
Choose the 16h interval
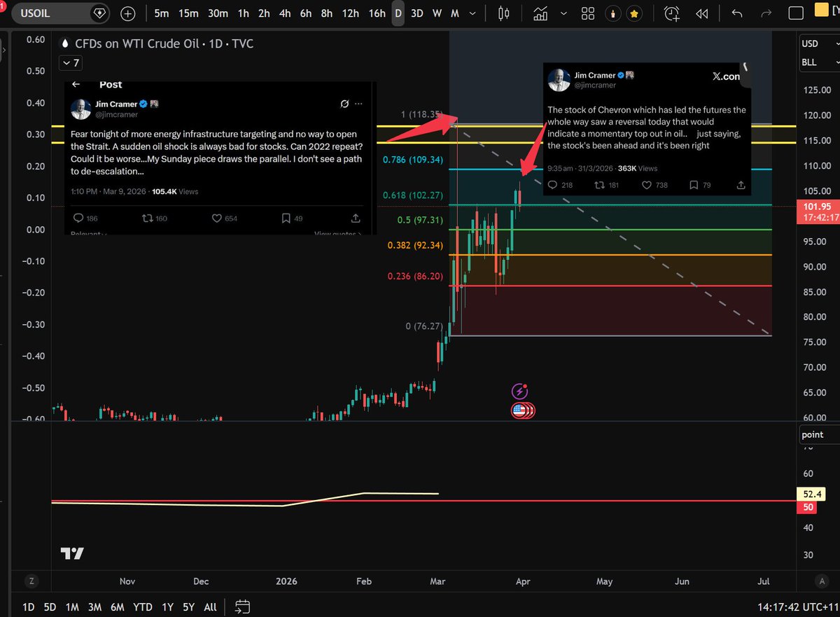pyautogui.click(x=377, y=13)
